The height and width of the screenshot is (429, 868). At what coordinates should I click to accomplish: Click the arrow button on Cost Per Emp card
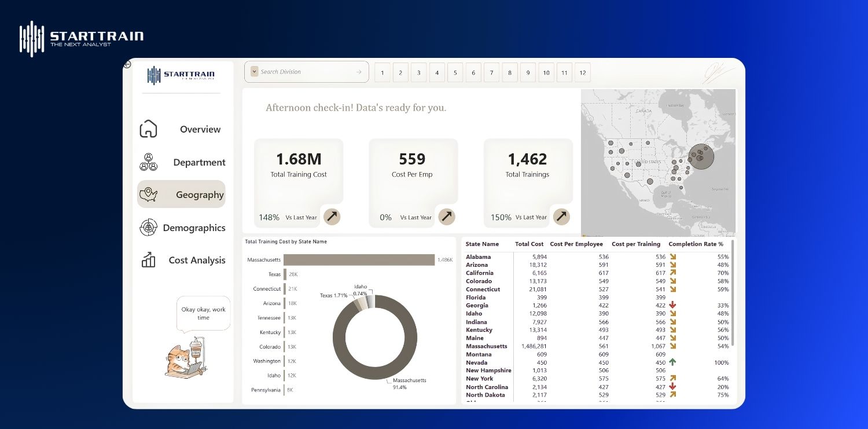click(x=446, y=217)
